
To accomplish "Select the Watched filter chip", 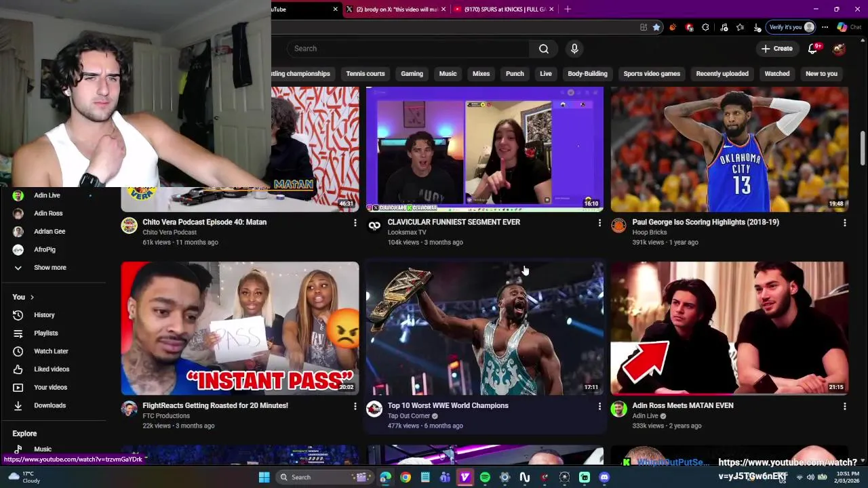I will tap(777, 74).
